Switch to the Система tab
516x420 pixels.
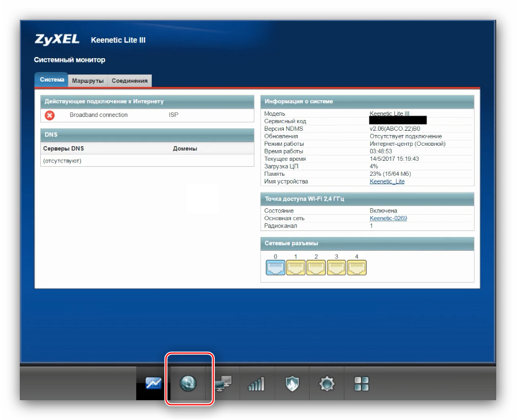(x=52, y=80)
